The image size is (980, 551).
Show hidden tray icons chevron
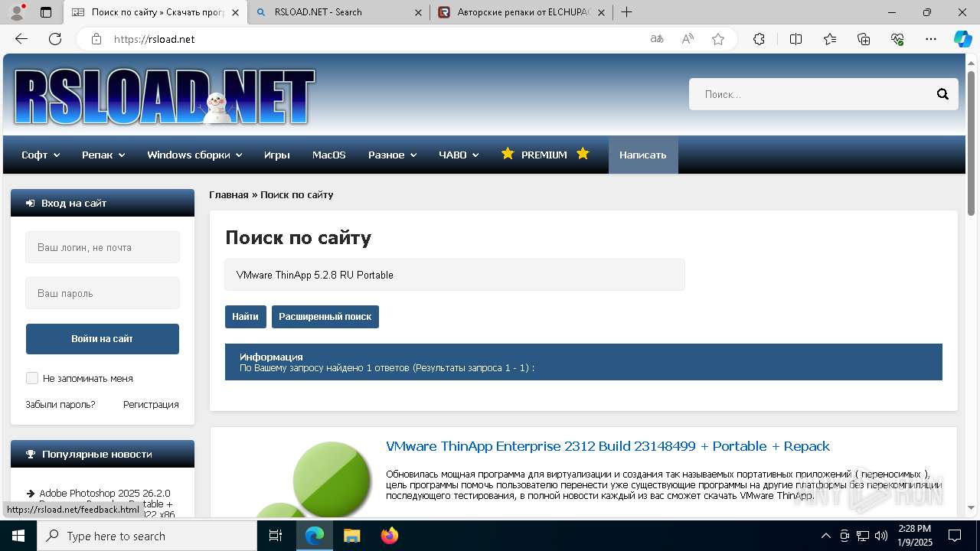(825, 536)
